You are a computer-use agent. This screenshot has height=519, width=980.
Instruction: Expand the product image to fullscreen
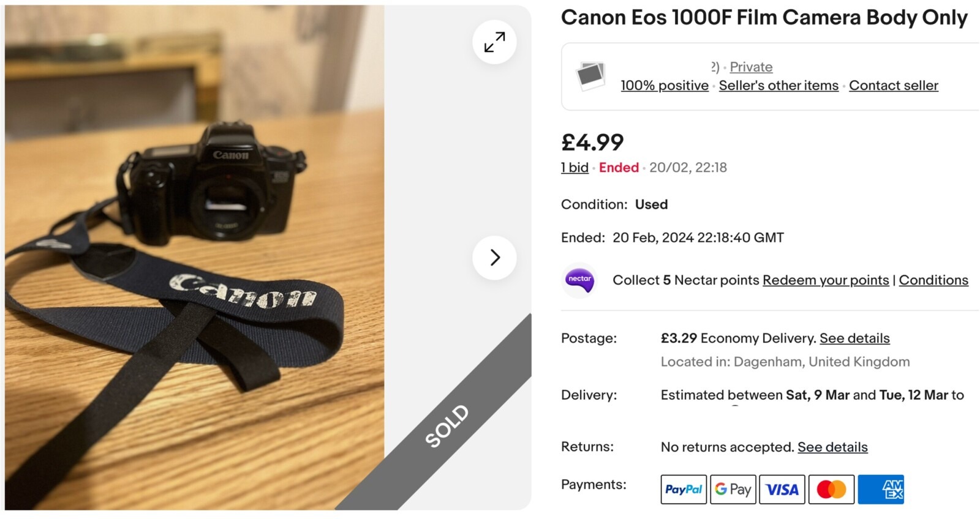coord(494,42)
